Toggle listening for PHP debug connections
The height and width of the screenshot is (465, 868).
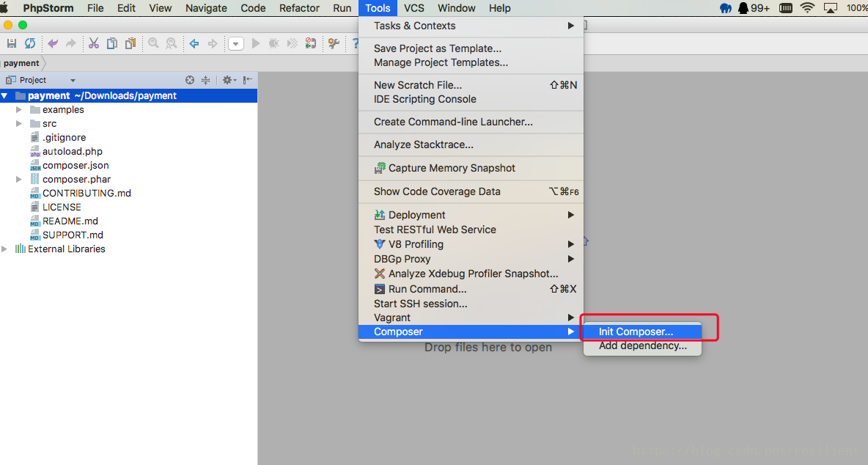[311, 43]
